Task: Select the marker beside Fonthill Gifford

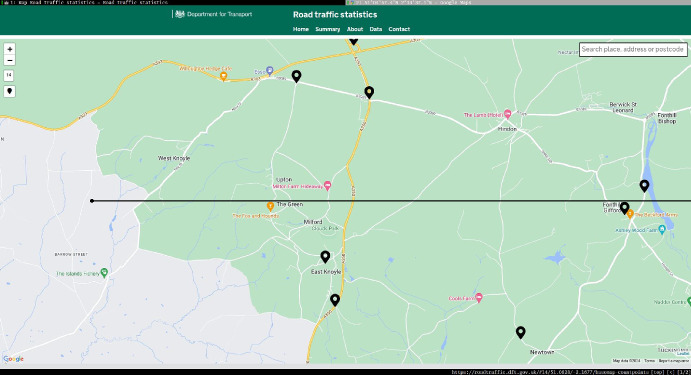Action: 624,208
